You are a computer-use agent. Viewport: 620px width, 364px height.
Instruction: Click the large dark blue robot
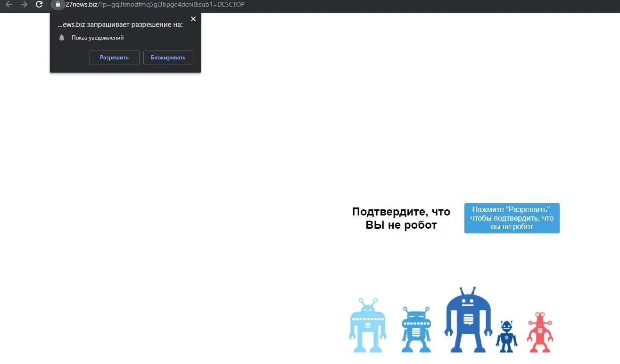pyautogui.click(x=468, y=320)
